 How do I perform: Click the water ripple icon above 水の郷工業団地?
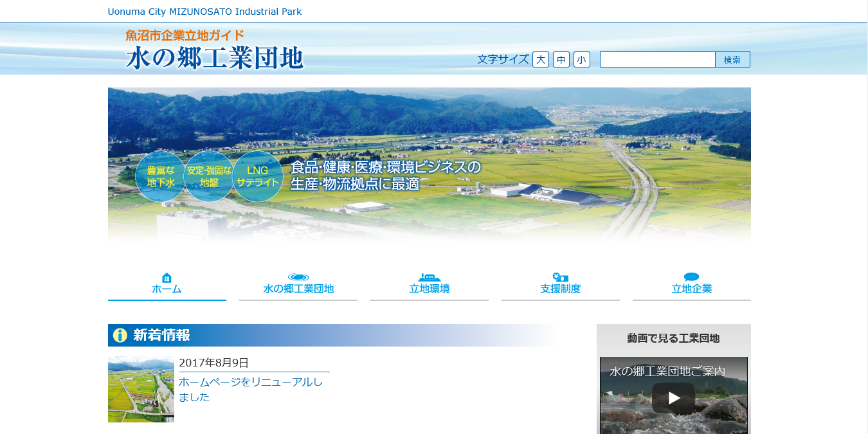(x=298, y=277)
